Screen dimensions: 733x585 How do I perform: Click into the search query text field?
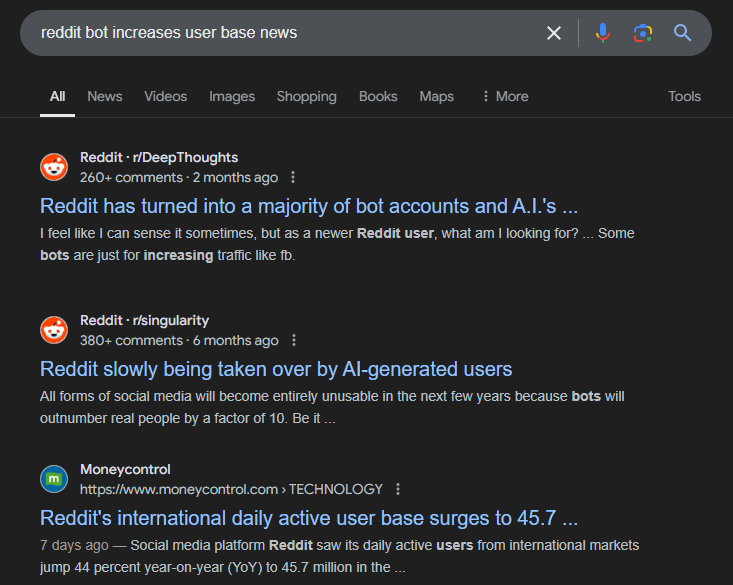pos(280,33)
